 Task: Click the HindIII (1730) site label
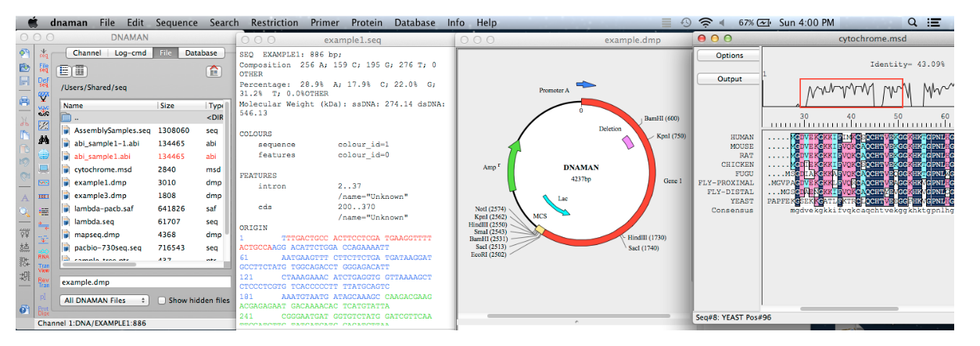648,237
